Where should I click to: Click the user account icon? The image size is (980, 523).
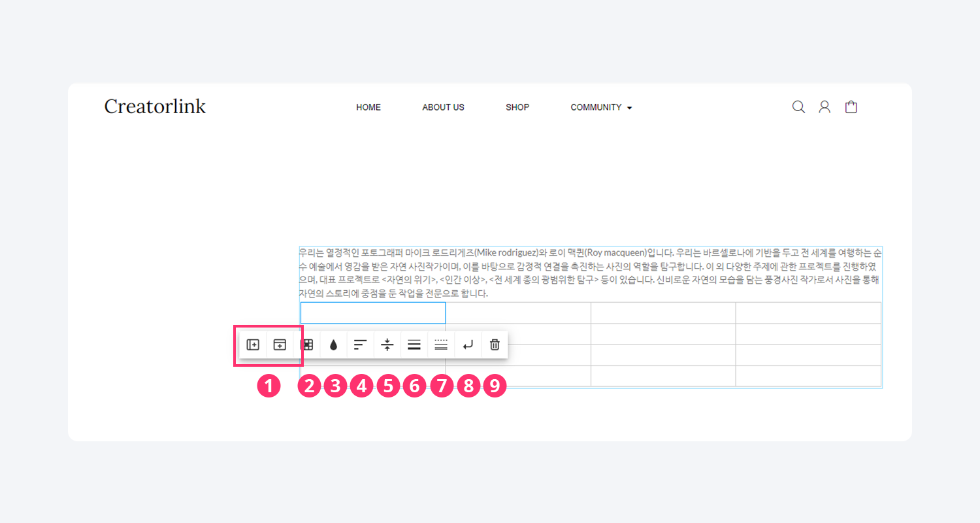coord(825,107)
